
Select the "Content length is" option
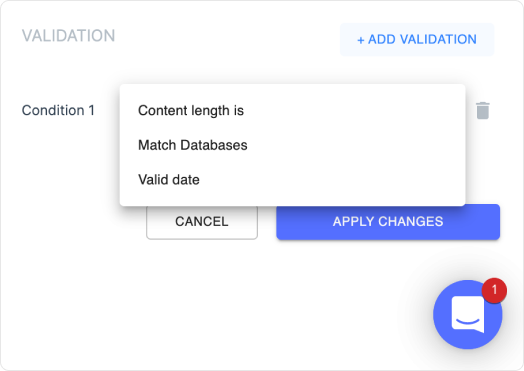coord(292,111)
